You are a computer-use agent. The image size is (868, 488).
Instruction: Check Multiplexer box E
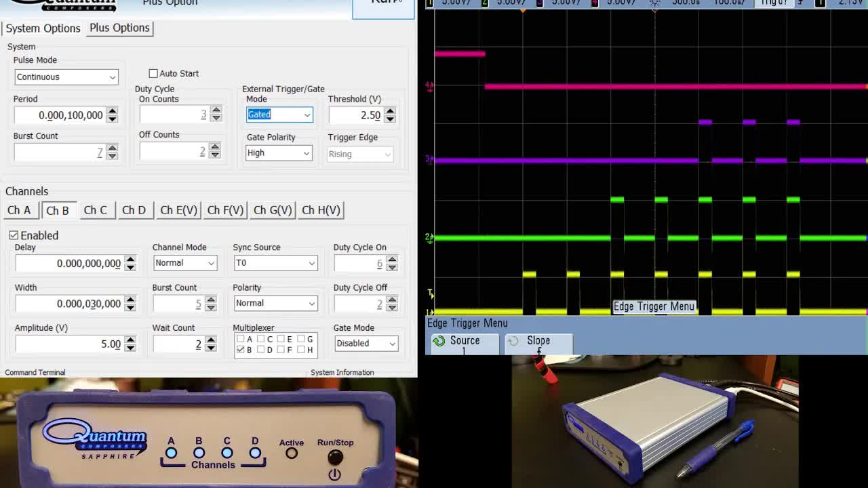280,340
